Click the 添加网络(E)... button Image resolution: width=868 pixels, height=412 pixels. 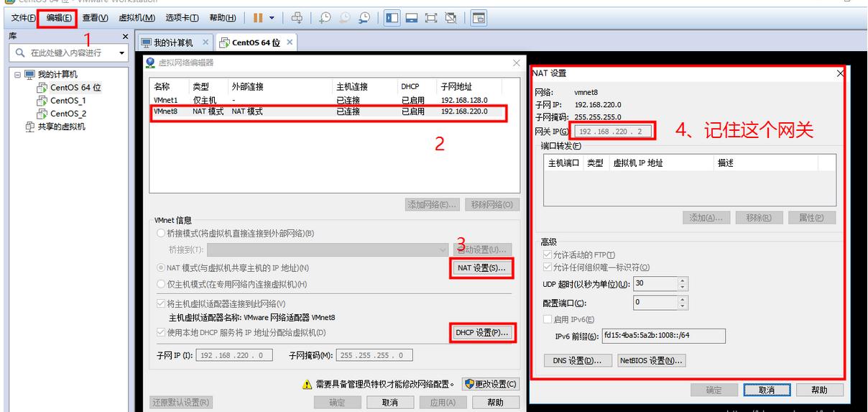point(433,204)
